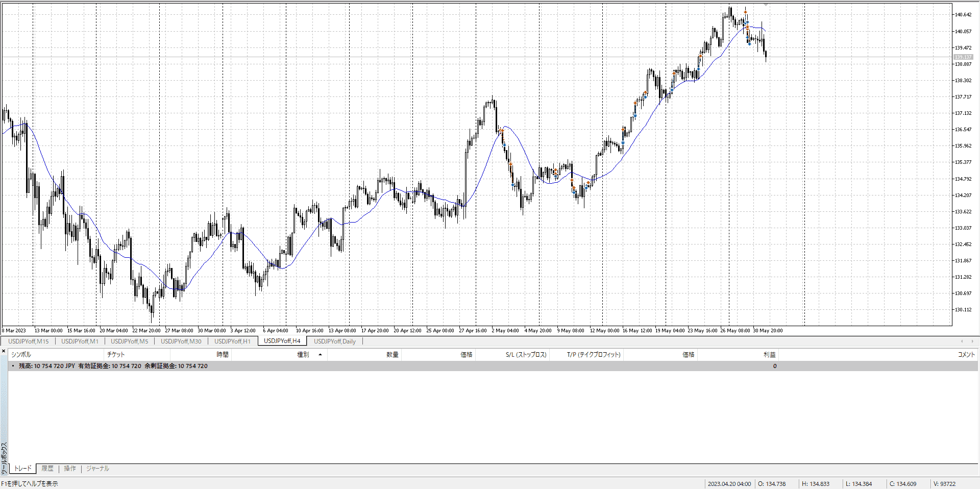Switch to USDJPYoff,M5 chart tab

(129, 341)
